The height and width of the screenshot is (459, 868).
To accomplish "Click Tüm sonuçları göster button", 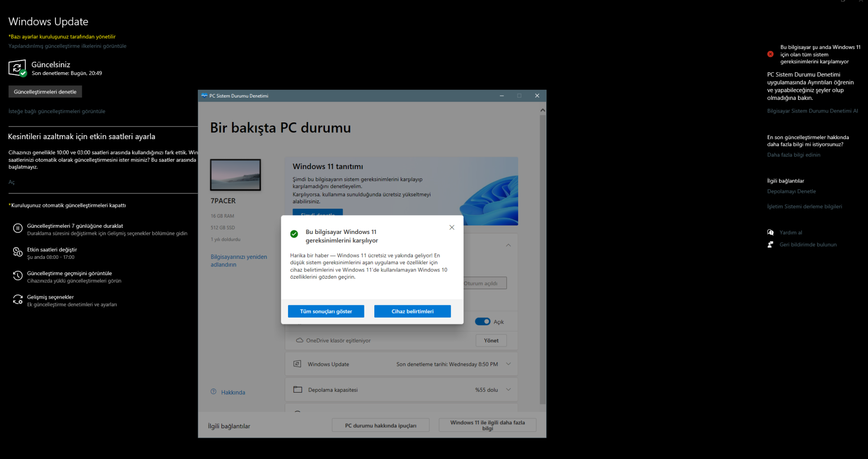I will click(x=326, y=311).
